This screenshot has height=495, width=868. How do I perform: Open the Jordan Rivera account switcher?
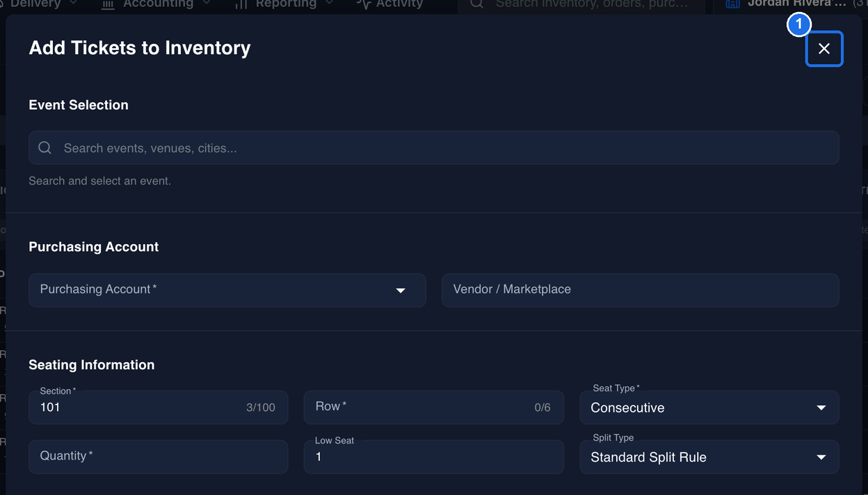click(x=791, y=4)
